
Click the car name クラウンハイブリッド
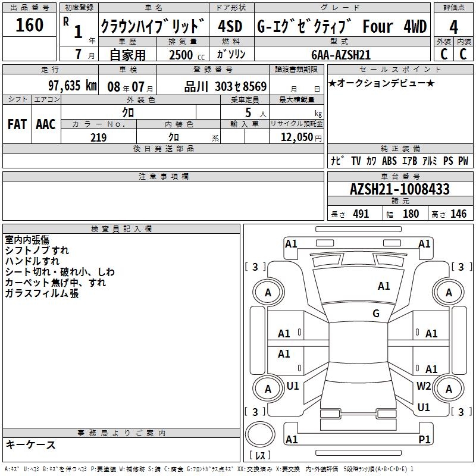pos(153,27)
